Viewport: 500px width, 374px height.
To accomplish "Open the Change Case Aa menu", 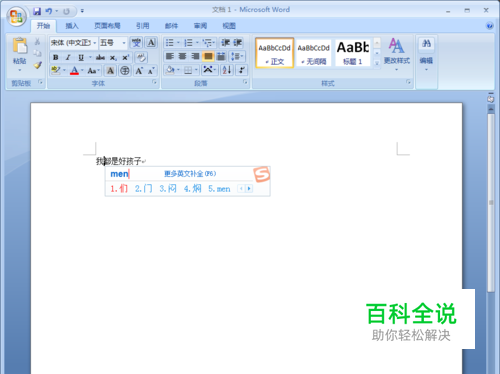I will 93,70.
